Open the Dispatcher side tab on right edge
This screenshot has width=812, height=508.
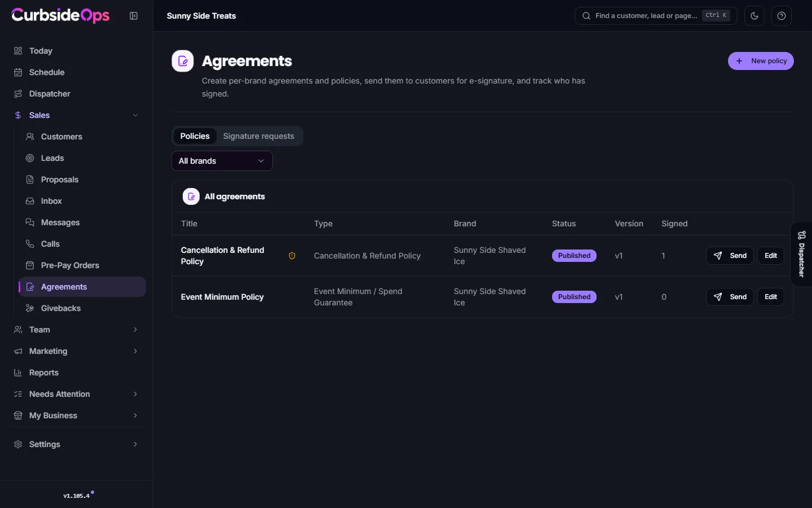point(802,254)
